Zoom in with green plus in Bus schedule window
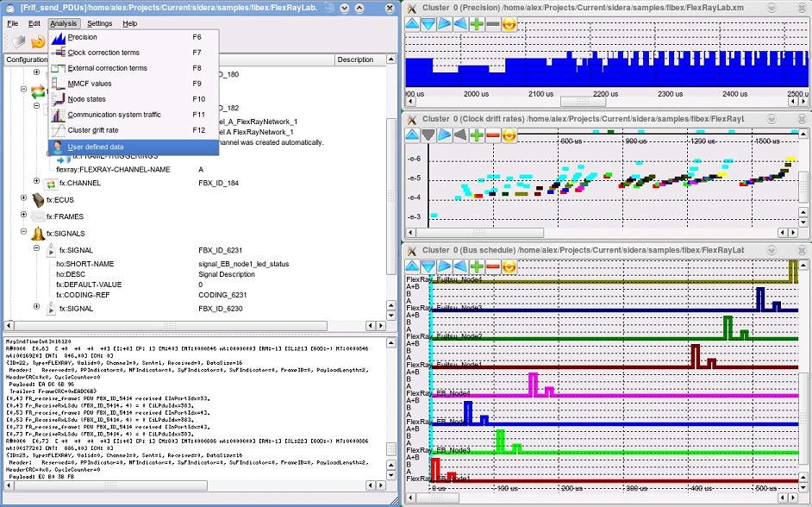The width and height of the screenshot is (812, 507). click(477, 266)
